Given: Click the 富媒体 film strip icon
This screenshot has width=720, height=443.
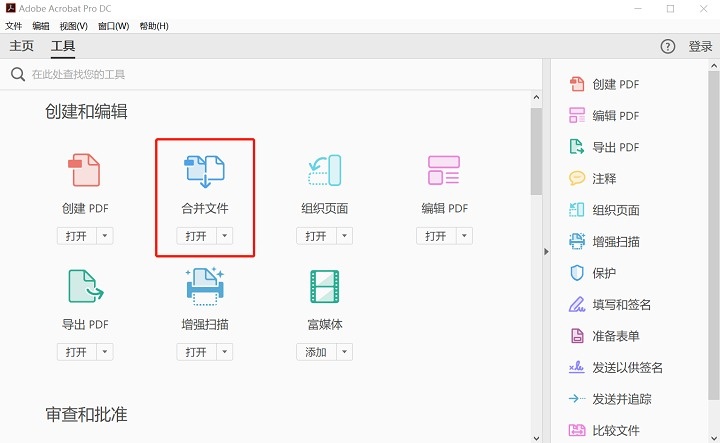Looking at the screenshot, I should 325,286.
